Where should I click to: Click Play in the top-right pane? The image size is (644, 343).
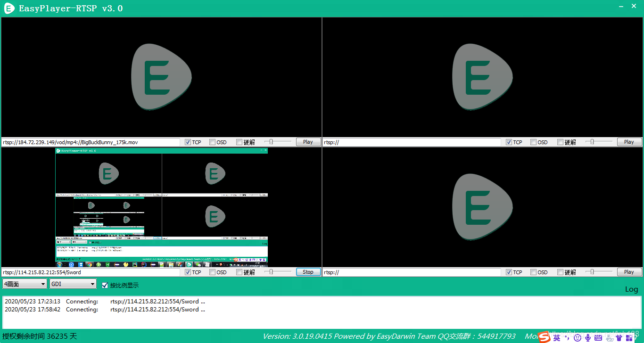click(x=629, y=142)
